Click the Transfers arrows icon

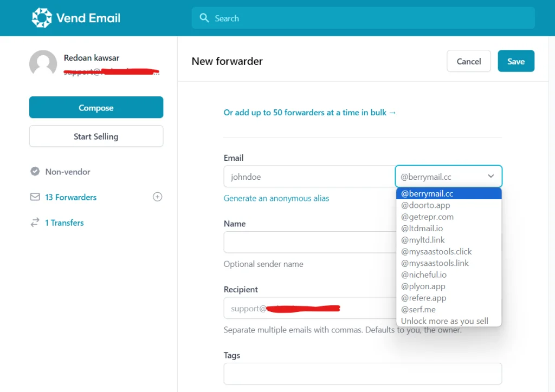(35, 223)
